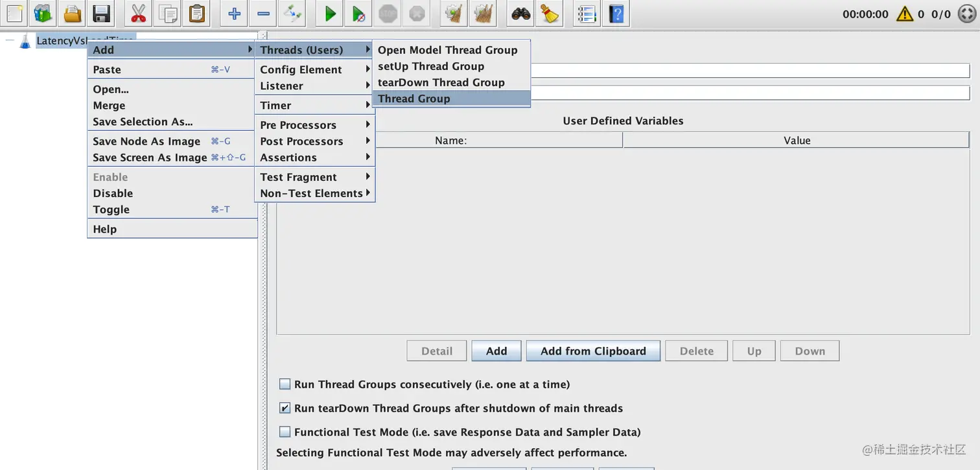
Task: Click the Clear icon with single broom
Action: 454,13
